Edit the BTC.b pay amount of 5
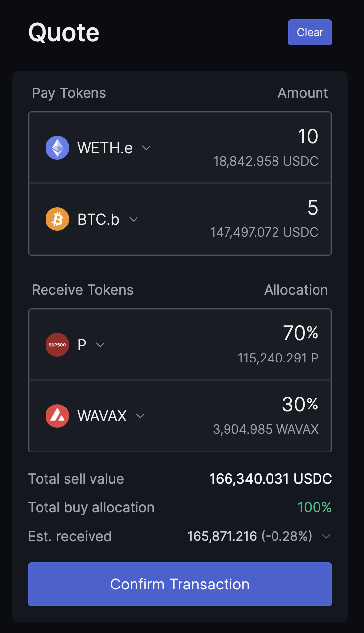 point(313,208)
